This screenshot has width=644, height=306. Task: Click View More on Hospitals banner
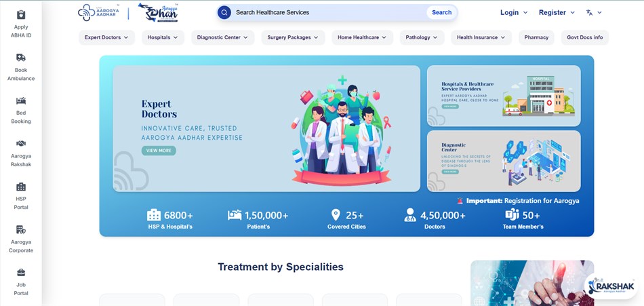pyautogui.click(x=450, y=106)
